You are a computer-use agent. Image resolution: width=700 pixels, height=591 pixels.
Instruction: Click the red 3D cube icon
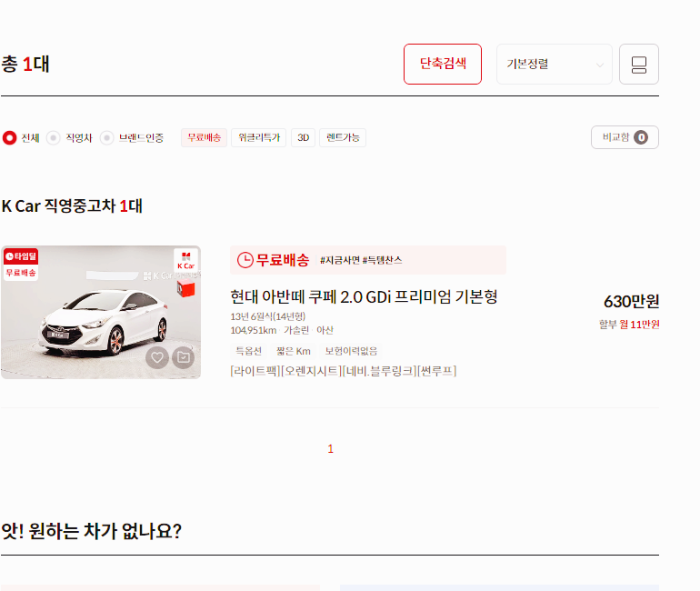click(x=186, y=289)
